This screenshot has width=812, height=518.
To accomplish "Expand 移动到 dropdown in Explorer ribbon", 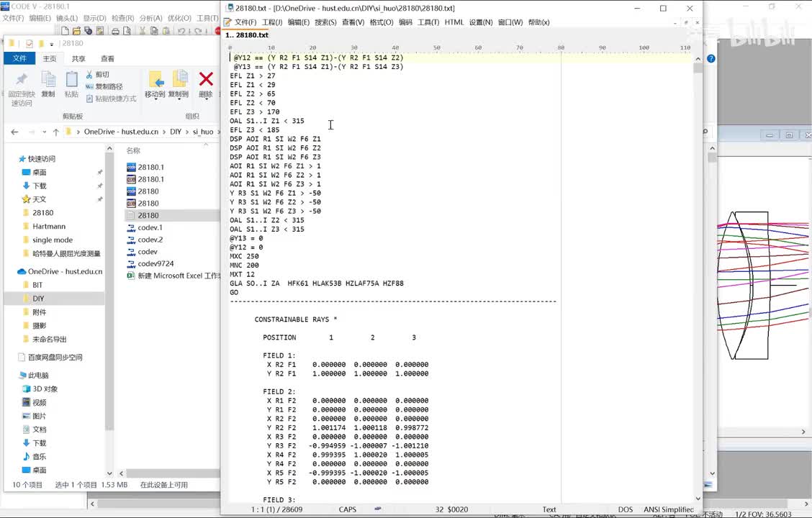I will [155, 99].
